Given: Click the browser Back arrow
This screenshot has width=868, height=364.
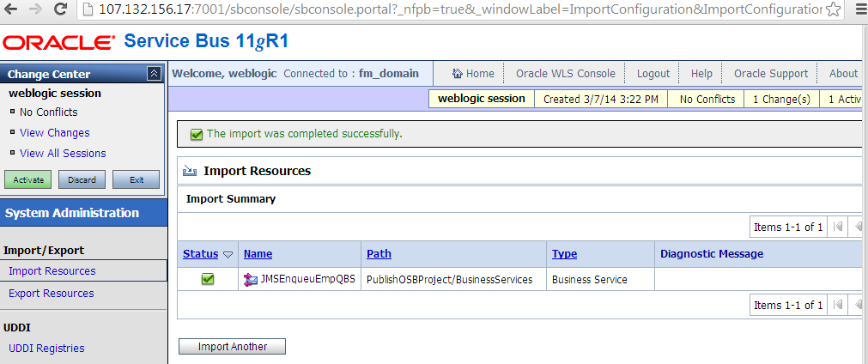Looking at the screenshot, I should pyautogui.click(x=11, y=9).
